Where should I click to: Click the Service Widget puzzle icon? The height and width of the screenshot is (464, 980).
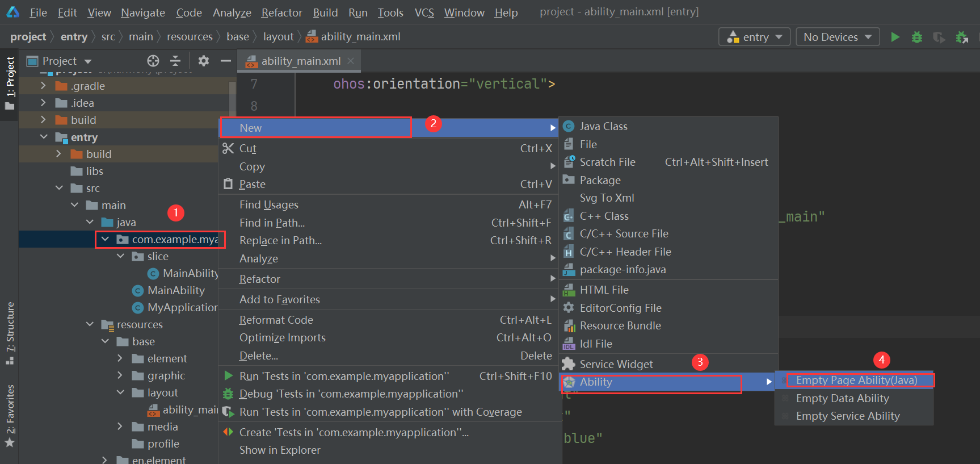click(x=569, y=363)
